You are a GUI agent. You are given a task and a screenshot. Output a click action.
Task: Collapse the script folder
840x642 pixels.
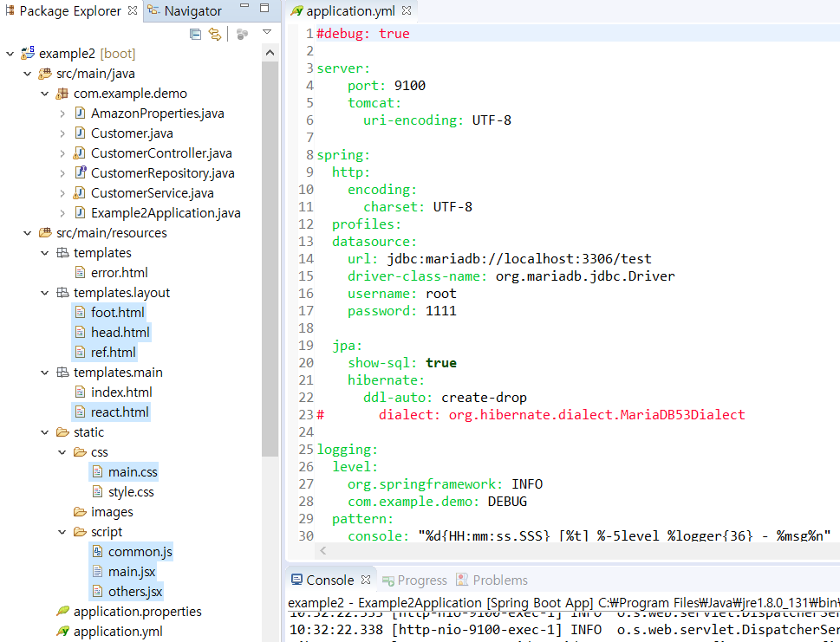tap(62, 532)
